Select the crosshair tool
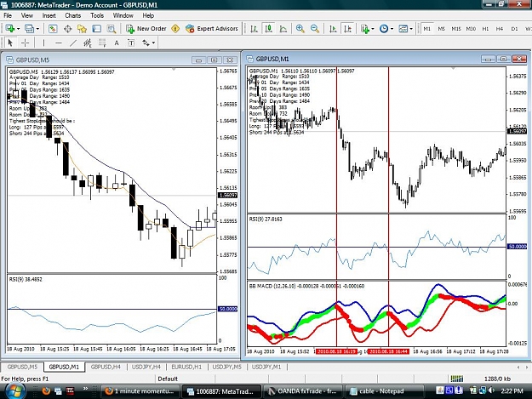 (25, 43)
